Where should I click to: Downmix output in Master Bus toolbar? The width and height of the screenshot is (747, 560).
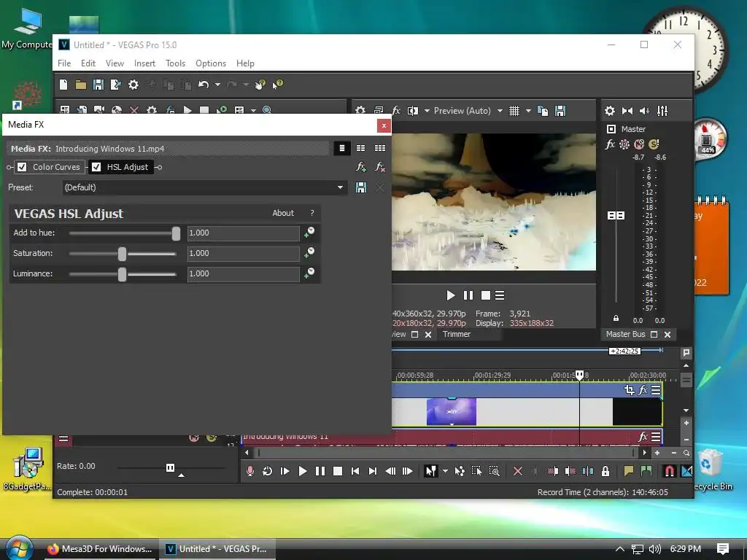pos(627,111)
